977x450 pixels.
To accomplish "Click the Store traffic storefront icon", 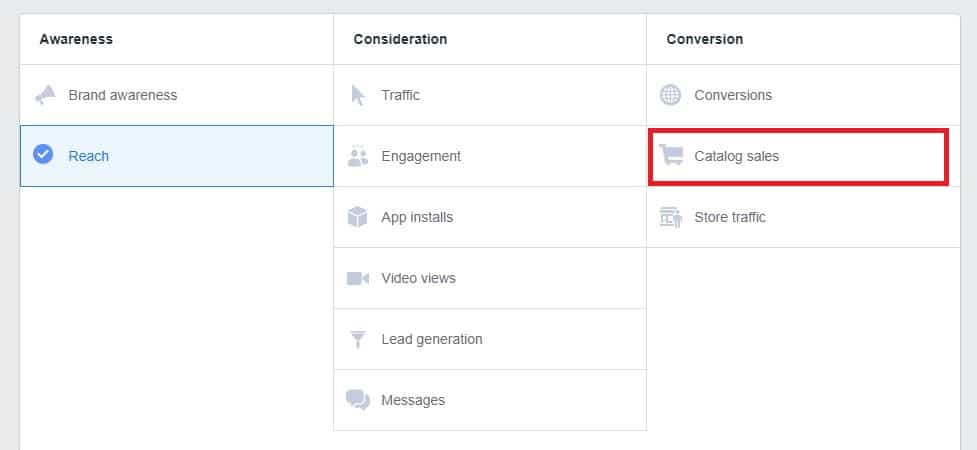I will (671, 217).
